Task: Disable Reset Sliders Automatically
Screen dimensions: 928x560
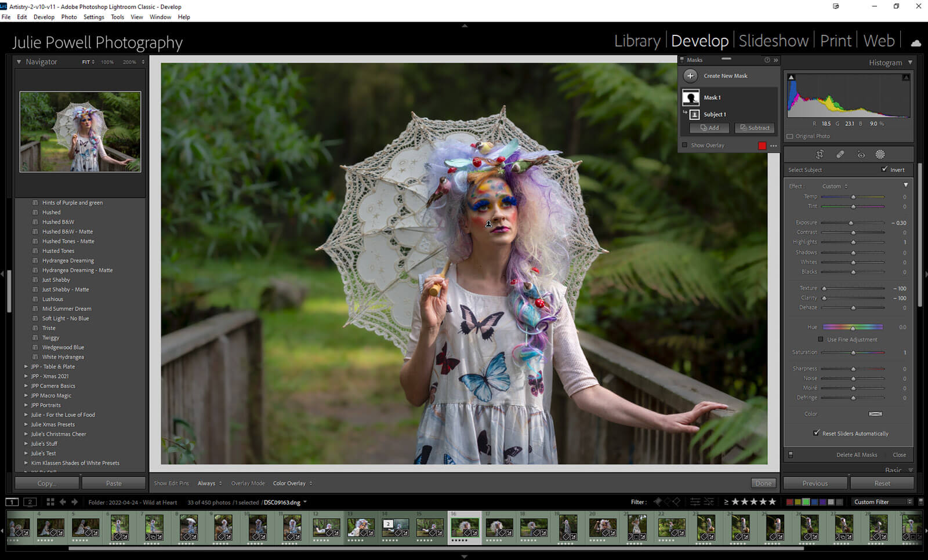Action: point(817,433)
